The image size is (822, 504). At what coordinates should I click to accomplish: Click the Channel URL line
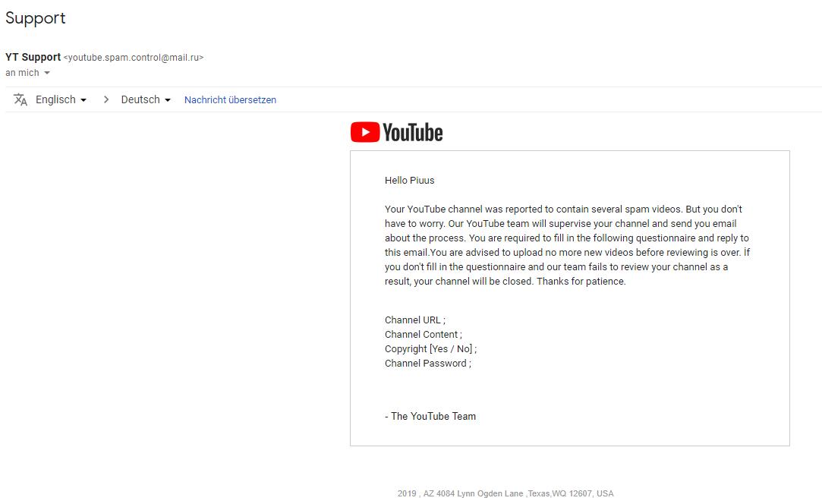point(414,320)
